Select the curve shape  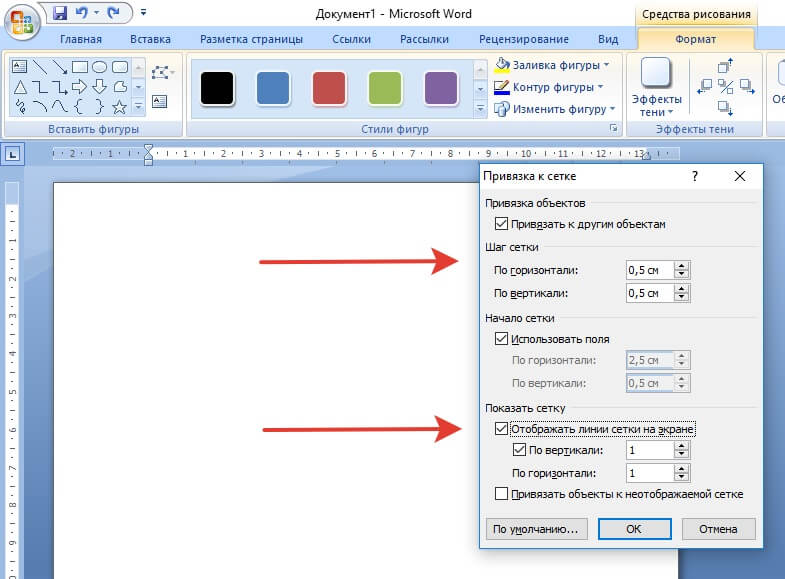[60, 106]
